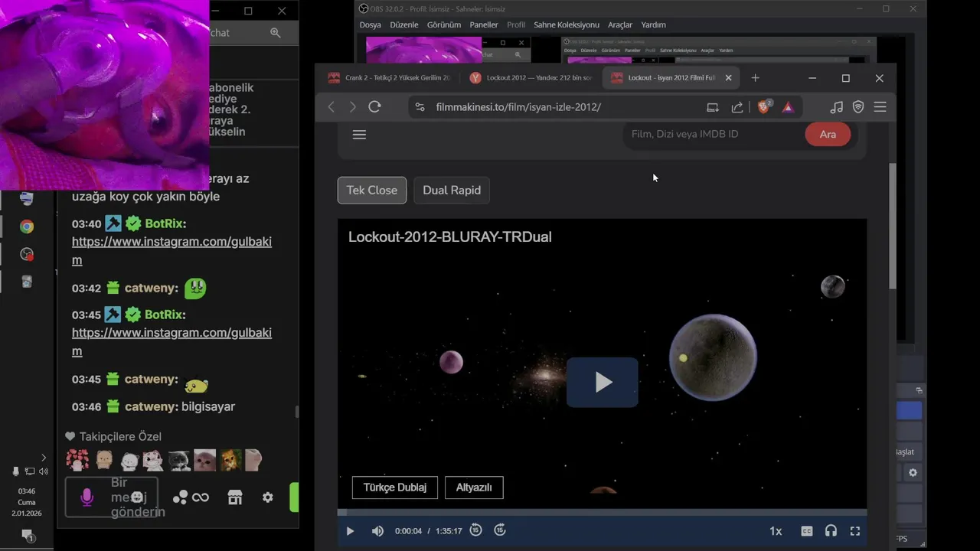Open the OBS Görünüm menu
980x551 pixels.
pyautogui.click(x=444, y=24)
